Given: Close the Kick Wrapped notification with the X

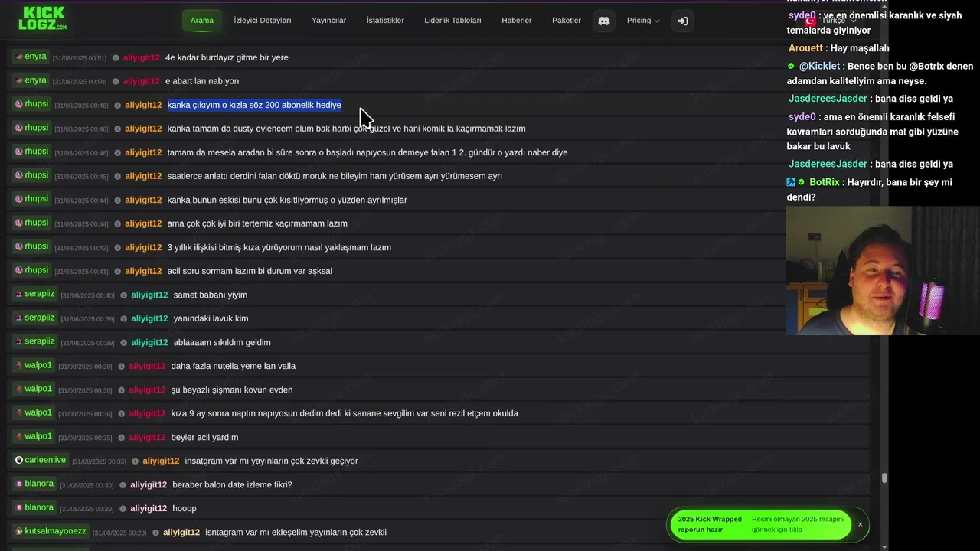Looking at the screenshot, I should pos(860,525).
